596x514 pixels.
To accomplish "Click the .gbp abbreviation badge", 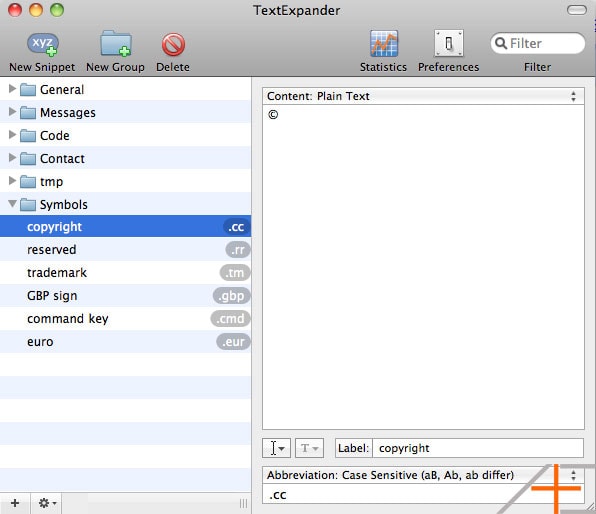I will tap(231, 296).
